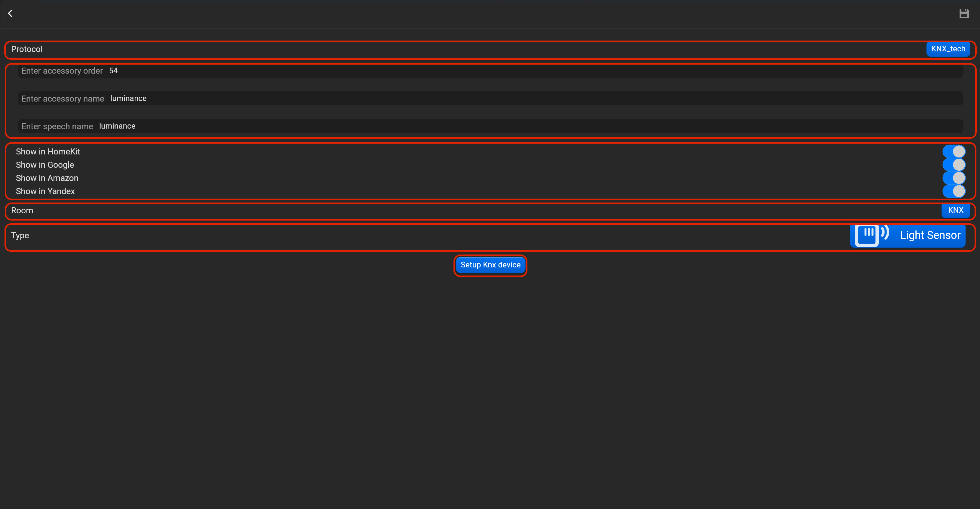Select the Protocol row label
This screenshot has height=509, width=980.
click(x=27, y=49)
